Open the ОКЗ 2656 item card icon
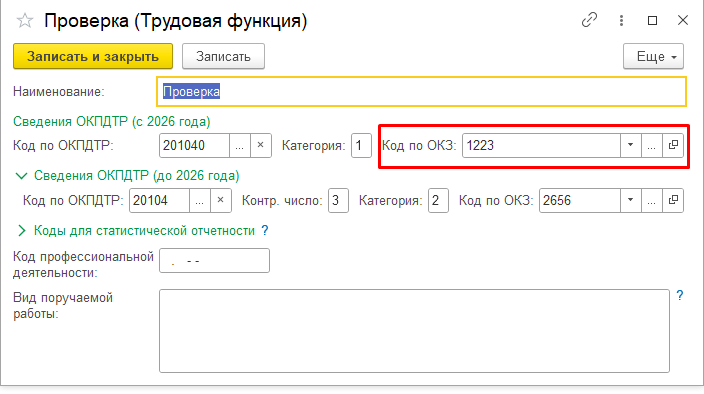This screenshot has width=704, height=394. pyautogui.click(x=673, y=200)
